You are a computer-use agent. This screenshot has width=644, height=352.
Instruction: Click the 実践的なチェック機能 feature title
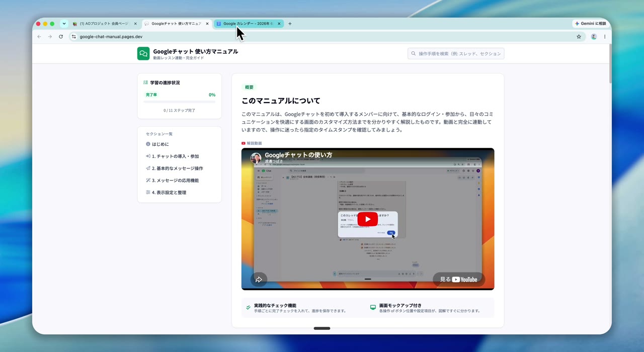point(275,305)
